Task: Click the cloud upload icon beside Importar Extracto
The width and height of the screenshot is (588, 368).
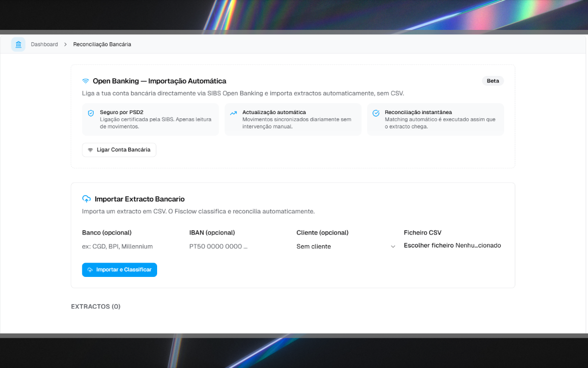Action: [x=86, y=199]
